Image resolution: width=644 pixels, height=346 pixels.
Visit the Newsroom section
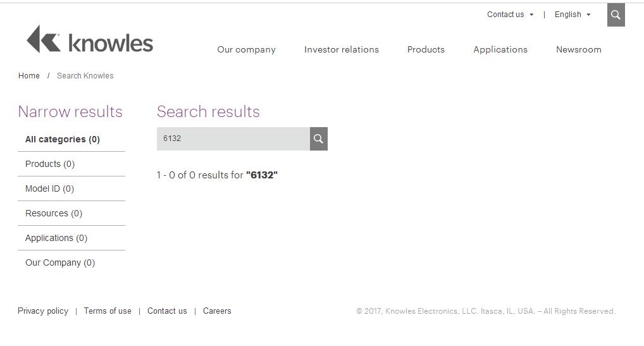tap(578, 49)
